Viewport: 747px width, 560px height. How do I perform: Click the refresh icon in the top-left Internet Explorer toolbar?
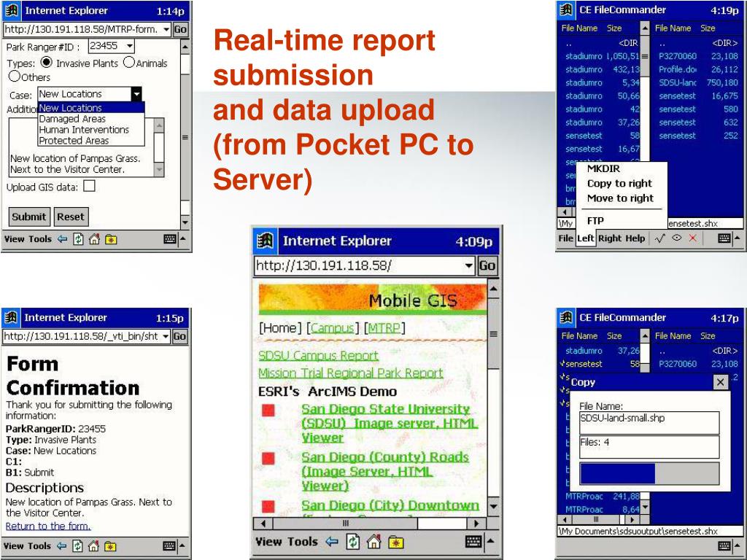[78, 239]
